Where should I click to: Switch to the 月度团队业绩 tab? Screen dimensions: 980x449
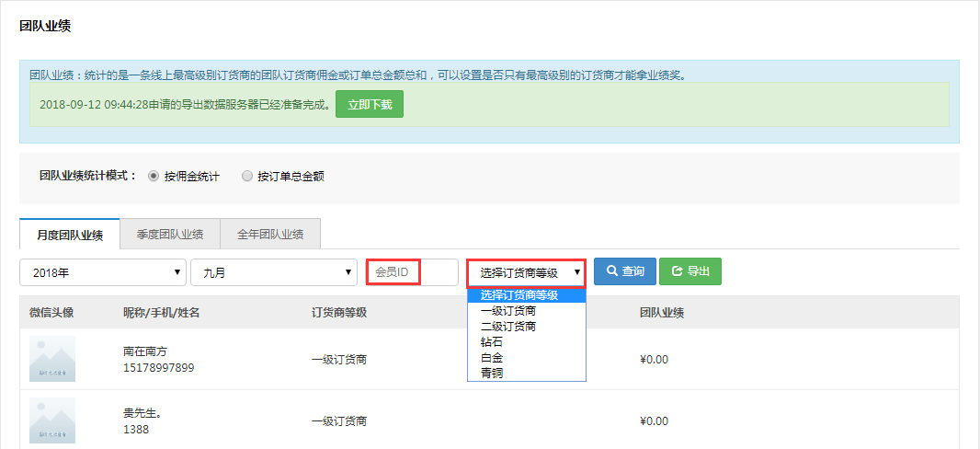pos(70,235)
